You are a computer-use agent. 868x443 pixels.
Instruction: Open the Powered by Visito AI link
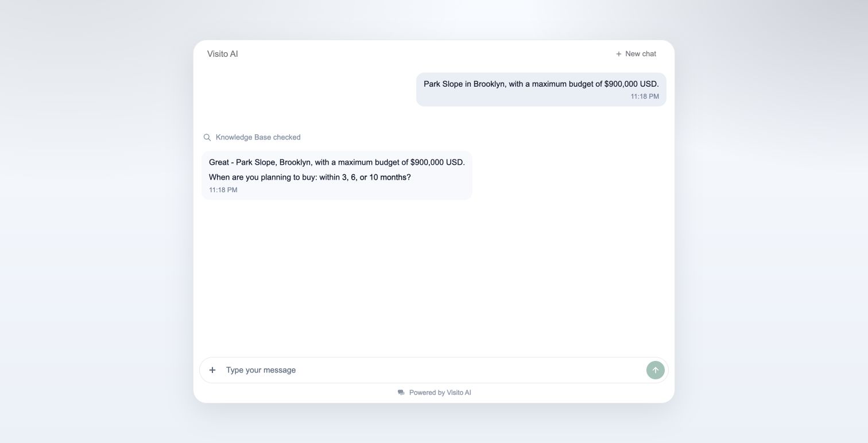pyautogui.click(x=434, y=393)
